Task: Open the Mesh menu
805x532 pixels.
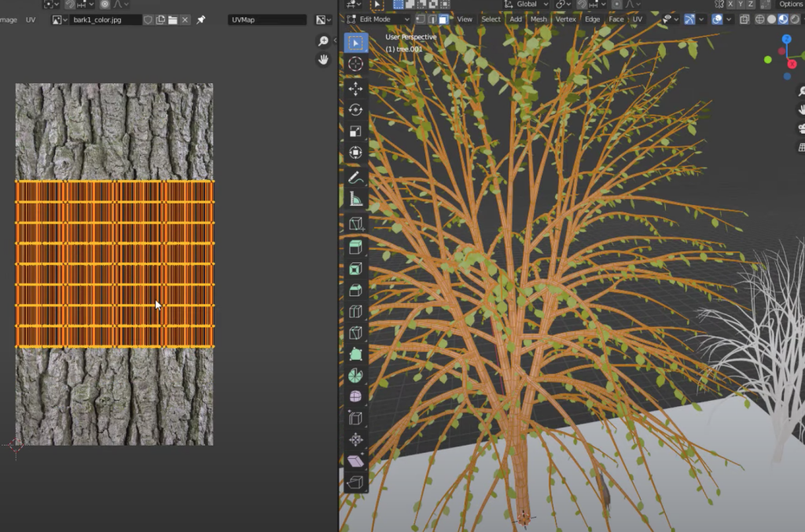Action: click(539, 19)
